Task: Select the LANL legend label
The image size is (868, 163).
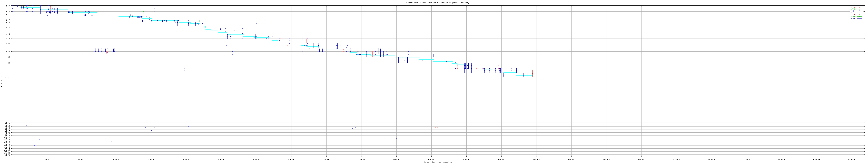Action: pyautogui.click(x=853, y=9)
